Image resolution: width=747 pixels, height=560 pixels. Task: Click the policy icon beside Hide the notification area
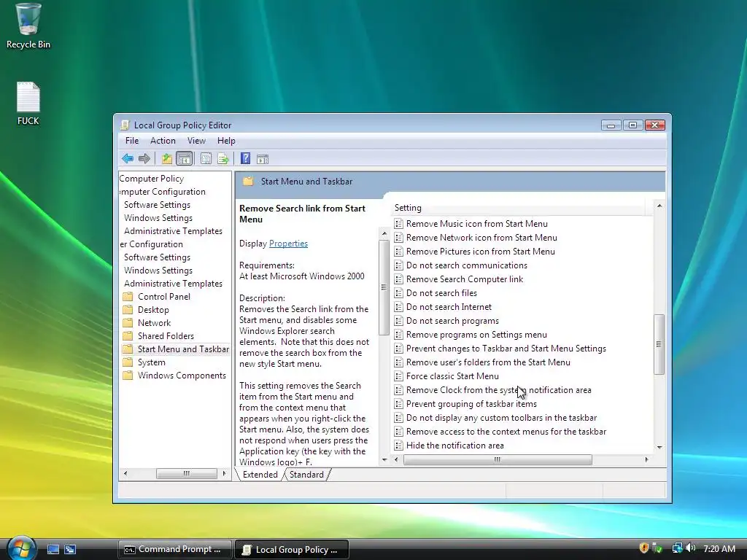(x=399, y=446)
